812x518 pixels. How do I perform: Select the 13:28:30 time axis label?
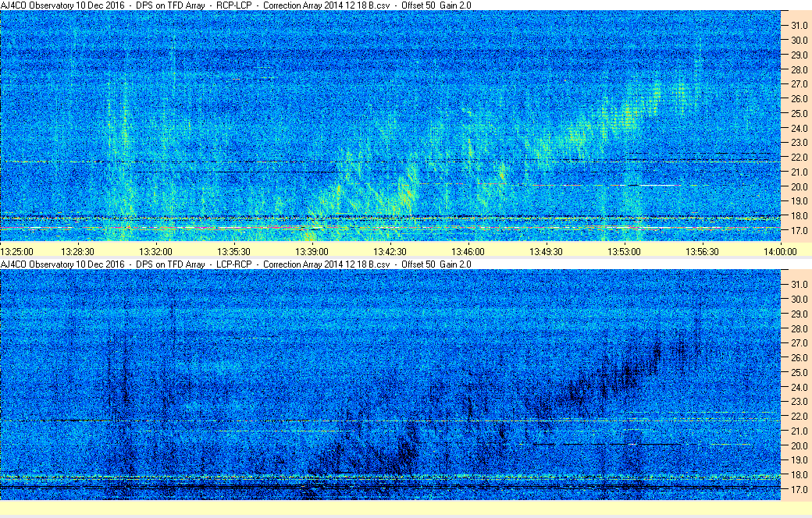pos(77,251)
